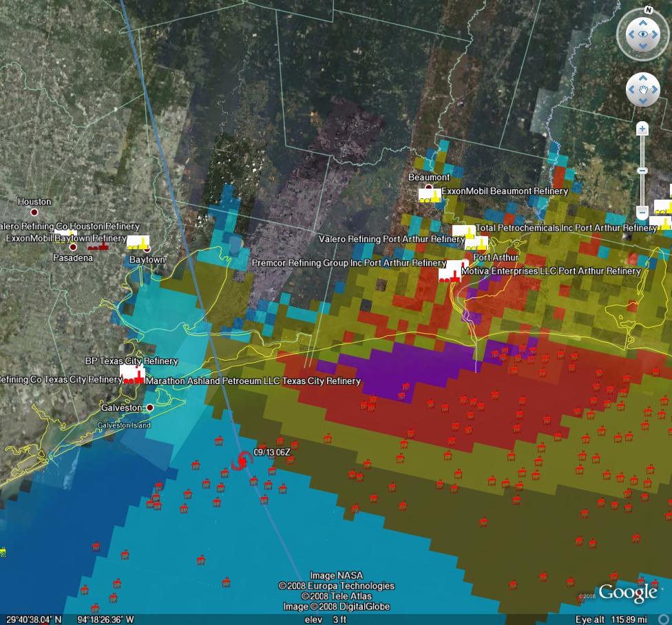This screenshot has width=672, height=625.
Task: Pan map right with move joystick arrow
Action: coord(654,89)
